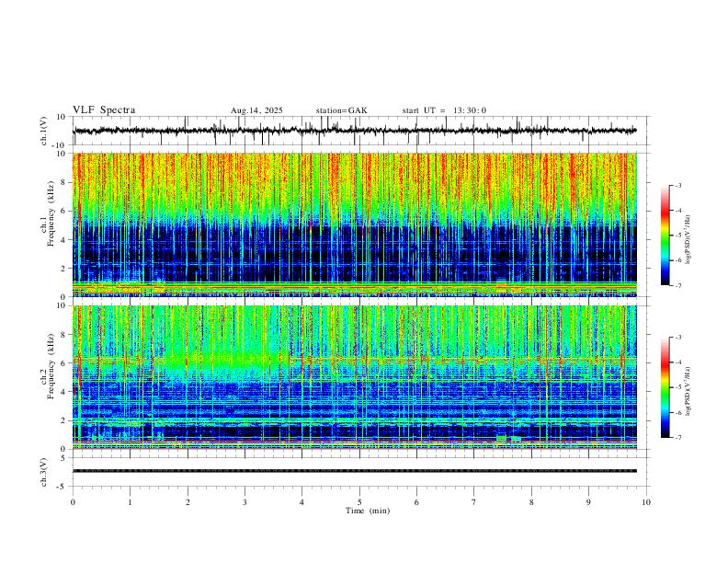Click the ch.3 flat signal trace panel
The width and height of the screenshot is (728, 563).
361,472
